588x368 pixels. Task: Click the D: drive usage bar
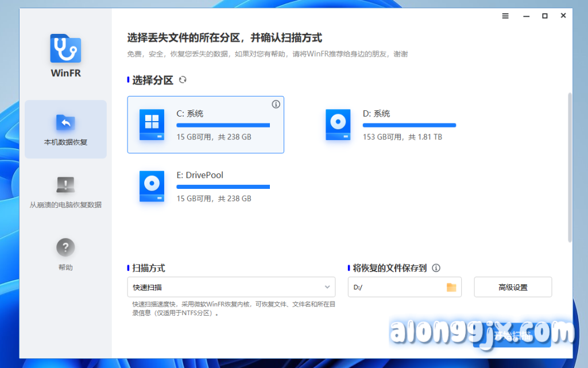click(x=409, y=125)
